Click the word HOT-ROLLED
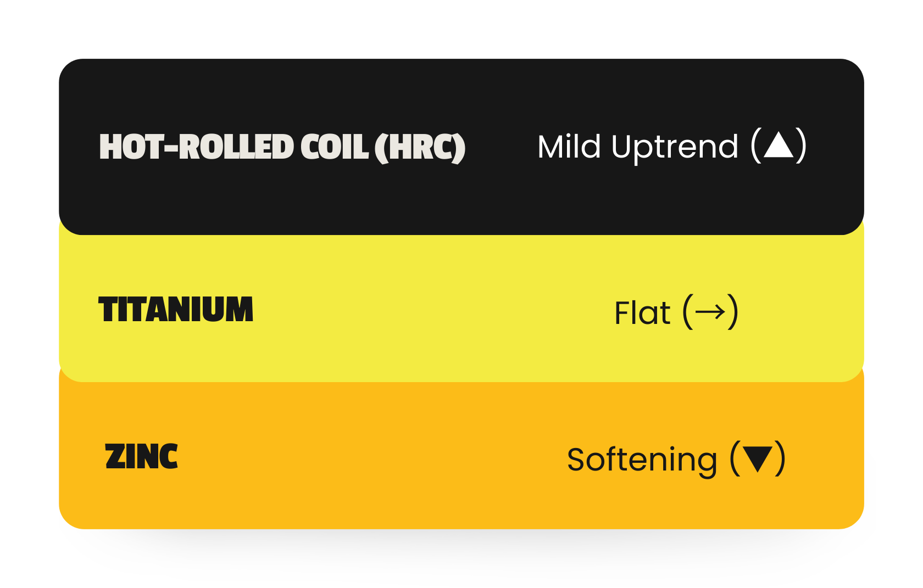This screenshot has height=588, width=923. (196, 147)
